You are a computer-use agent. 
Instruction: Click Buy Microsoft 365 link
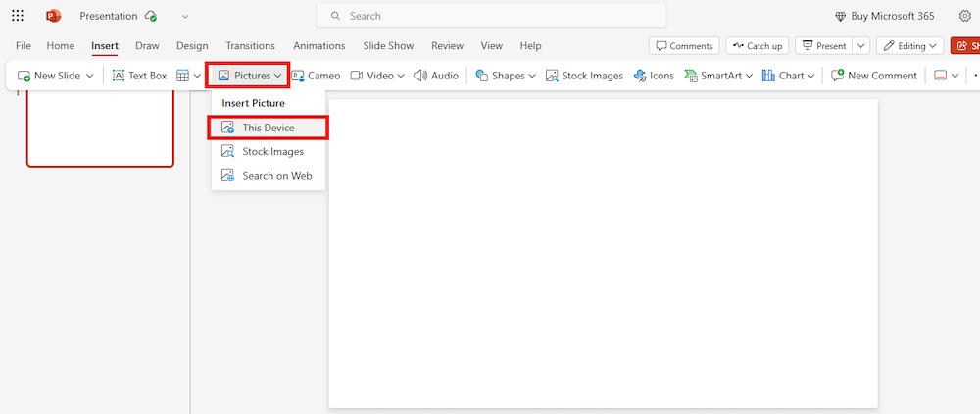pos(885,16)
